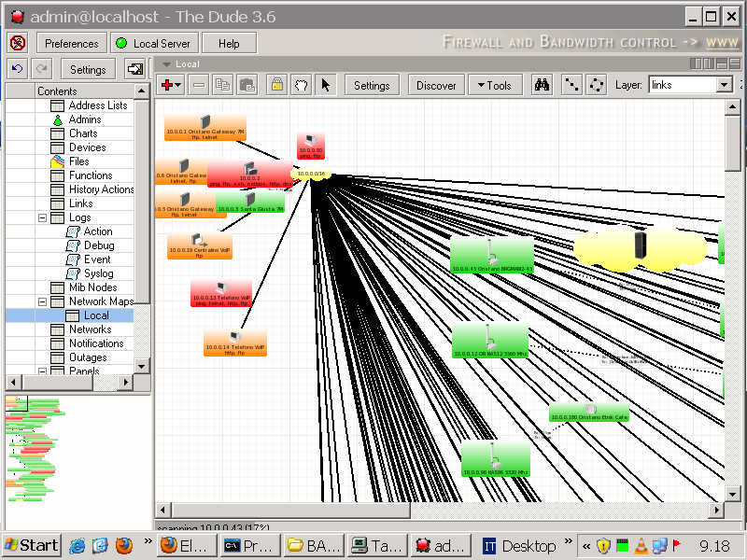Collapse the Network Maps tree node
This screenshot has height=560, width=747.
42,301
